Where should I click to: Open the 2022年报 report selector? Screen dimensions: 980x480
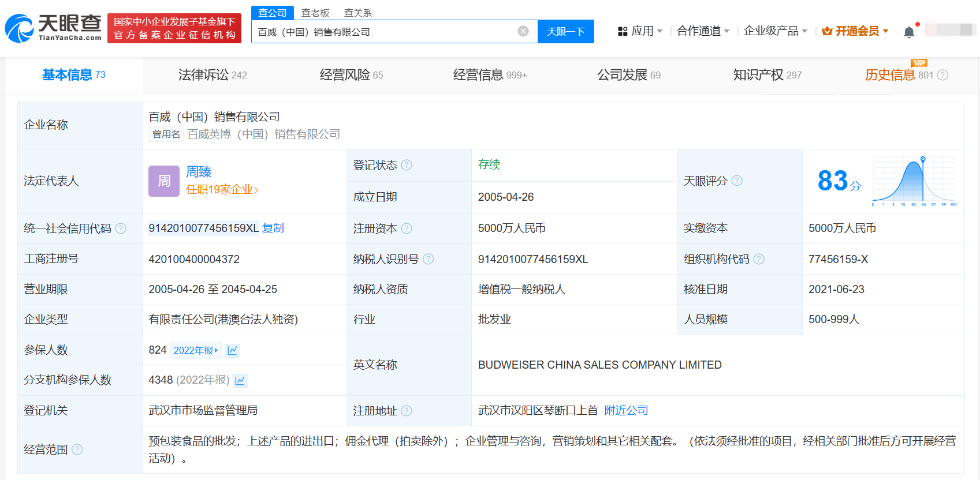196,350
